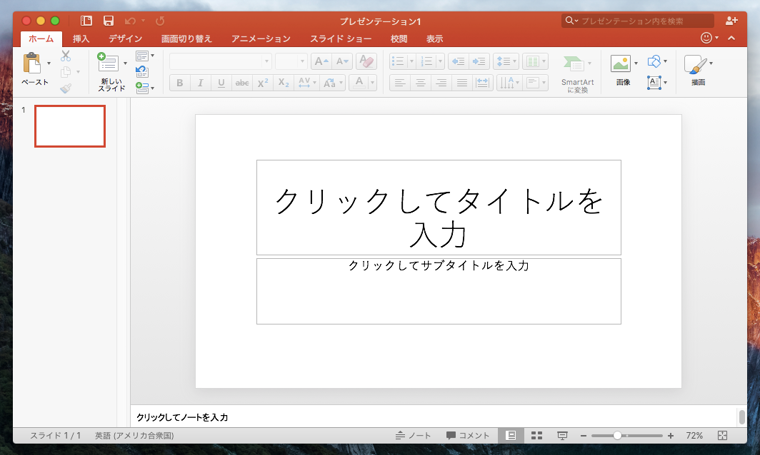Switch to slide sorter grid view
The width and height of the screenshot is (760, 455).
click(537, 436)
